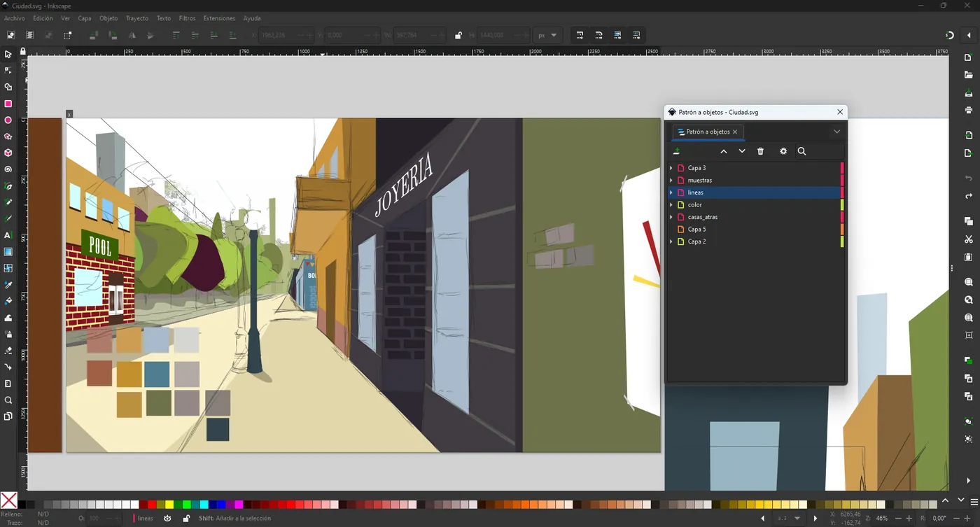Select the Node editing tool

[x=8, y=71]
